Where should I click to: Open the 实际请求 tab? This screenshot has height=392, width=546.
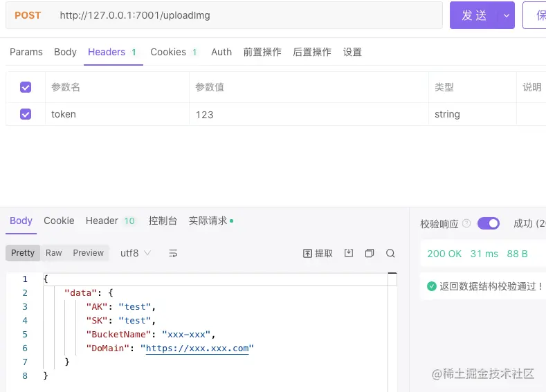[210, 221]
